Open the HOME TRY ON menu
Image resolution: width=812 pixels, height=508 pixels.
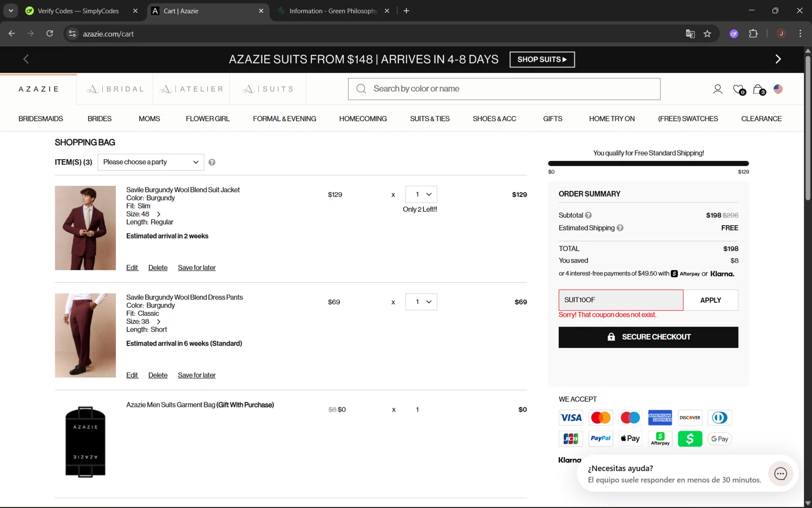pos(612,119)
